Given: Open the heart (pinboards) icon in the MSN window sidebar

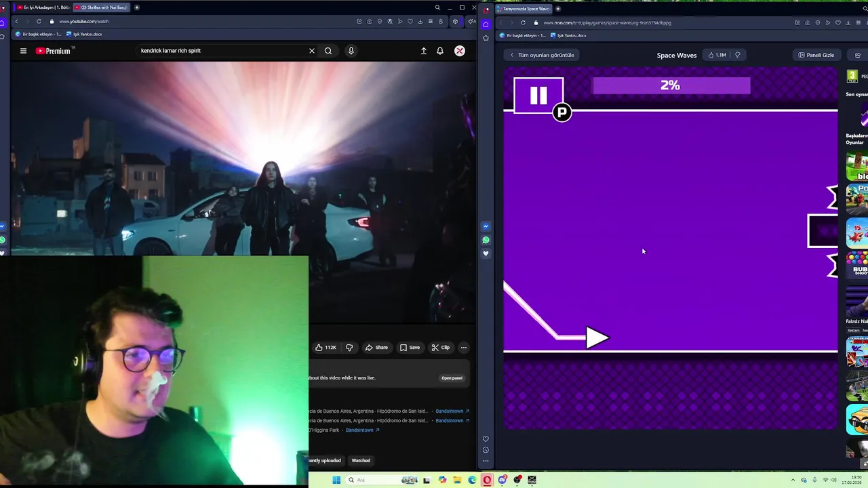Looking at the screenshot, I should [486, 253].
